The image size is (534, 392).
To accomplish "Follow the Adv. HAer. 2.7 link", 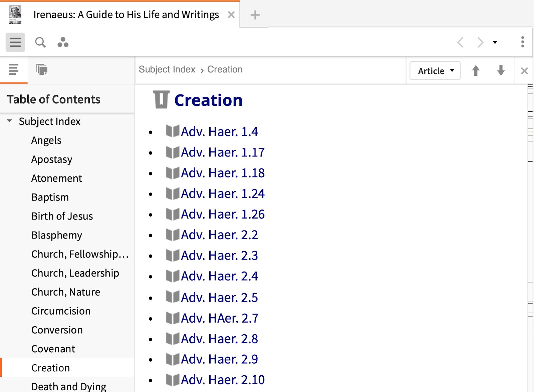I will tap(220, 318).
